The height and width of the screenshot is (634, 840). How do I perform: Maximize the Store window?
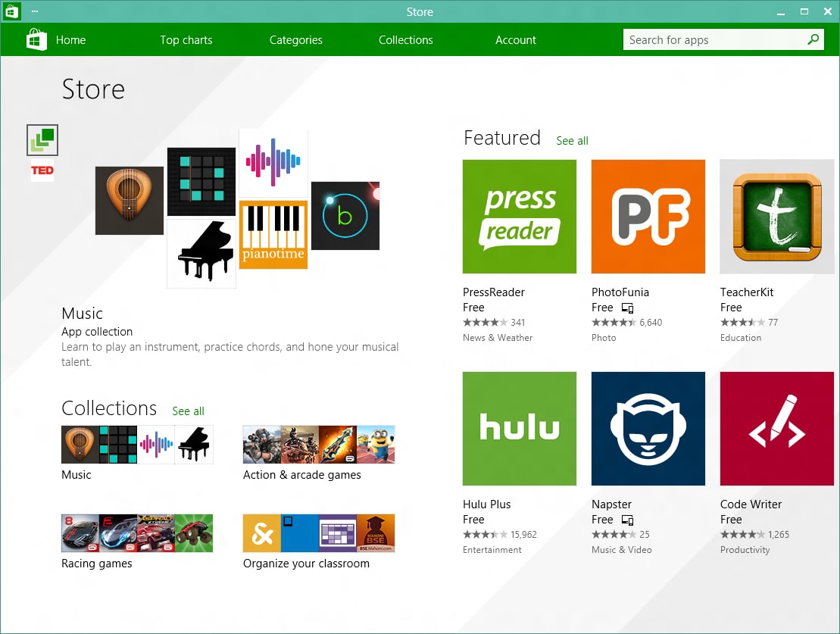804,12
